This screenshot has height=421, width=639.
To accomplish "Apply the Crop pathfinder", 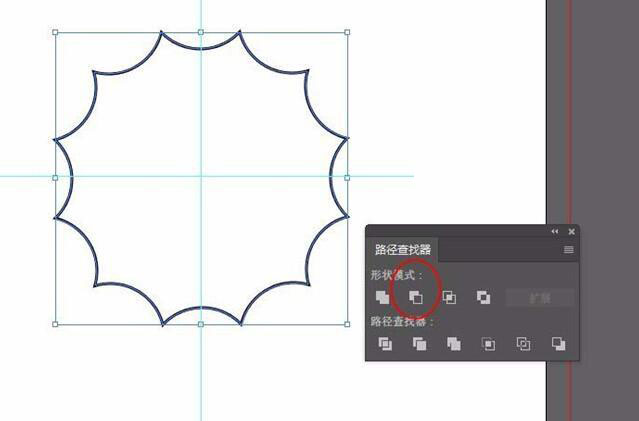I will coord(488,344).
